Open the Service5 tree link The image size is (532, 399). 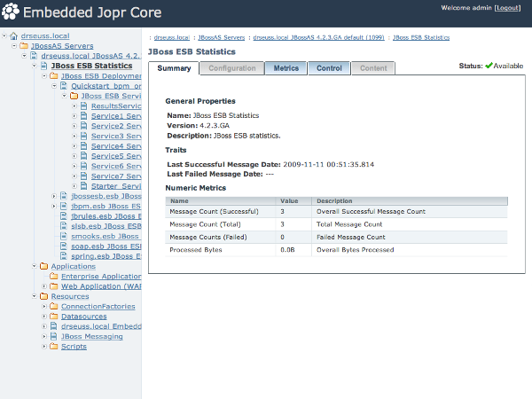click(x=116, y=156)
